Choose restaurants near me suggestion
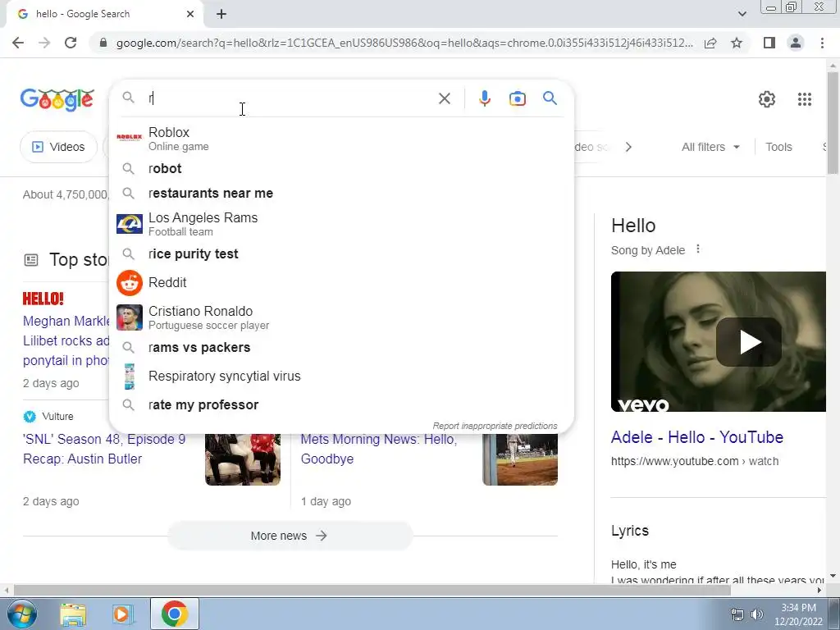This screenshot has width=840, height=630. coord(341,194)
